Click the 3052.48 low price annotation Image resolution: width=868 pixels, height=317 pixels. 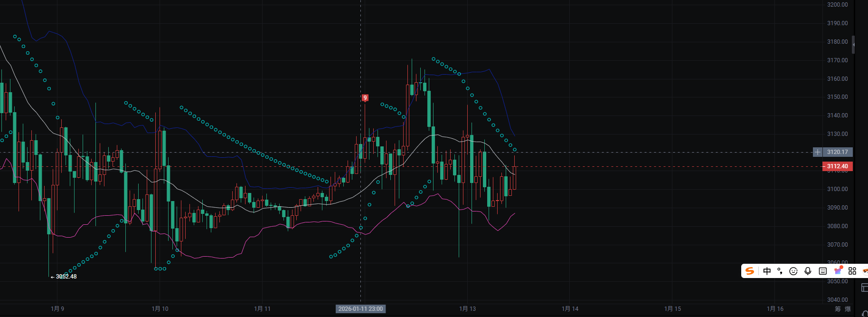coord(66,277)
